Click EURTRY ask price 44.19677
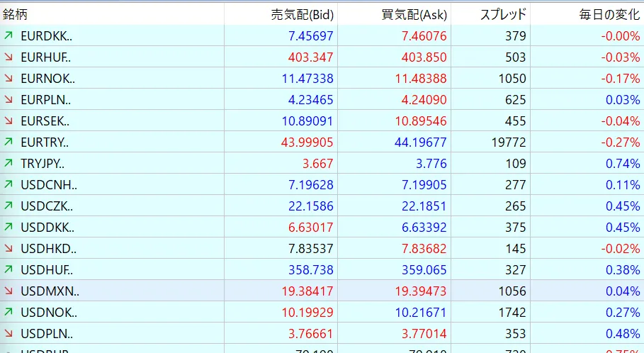644x353 pixels. (x=421, y=142)
